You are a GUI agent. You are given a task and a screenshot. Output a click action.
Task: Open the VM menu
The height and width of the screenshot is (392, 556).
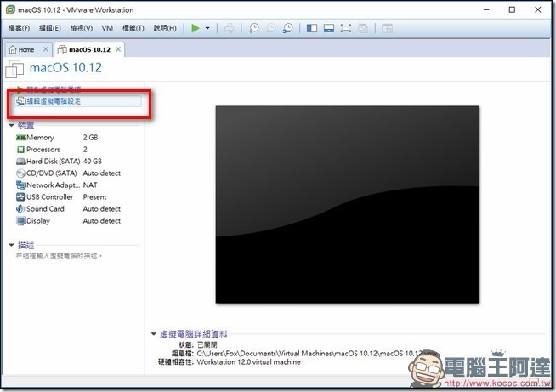tap(107, 28)
